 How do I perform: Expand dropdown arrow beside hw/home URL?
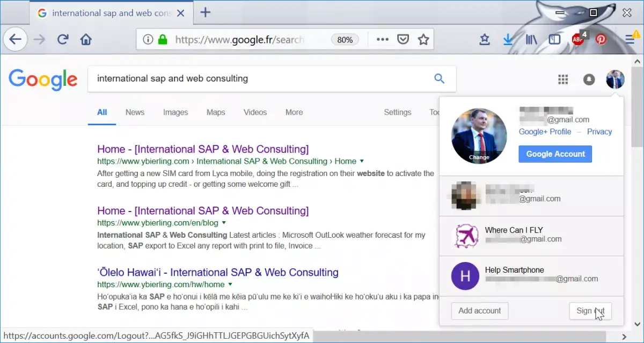click(230, 284)
